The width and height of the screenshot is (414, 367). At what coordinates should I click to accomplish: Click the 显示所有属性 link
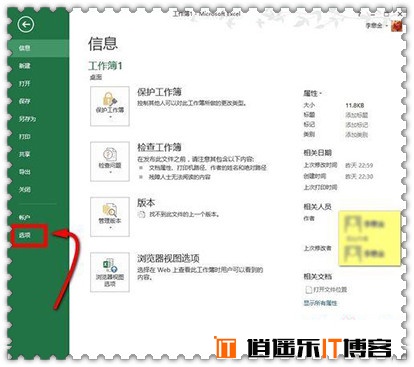click(x=320, y=303)
